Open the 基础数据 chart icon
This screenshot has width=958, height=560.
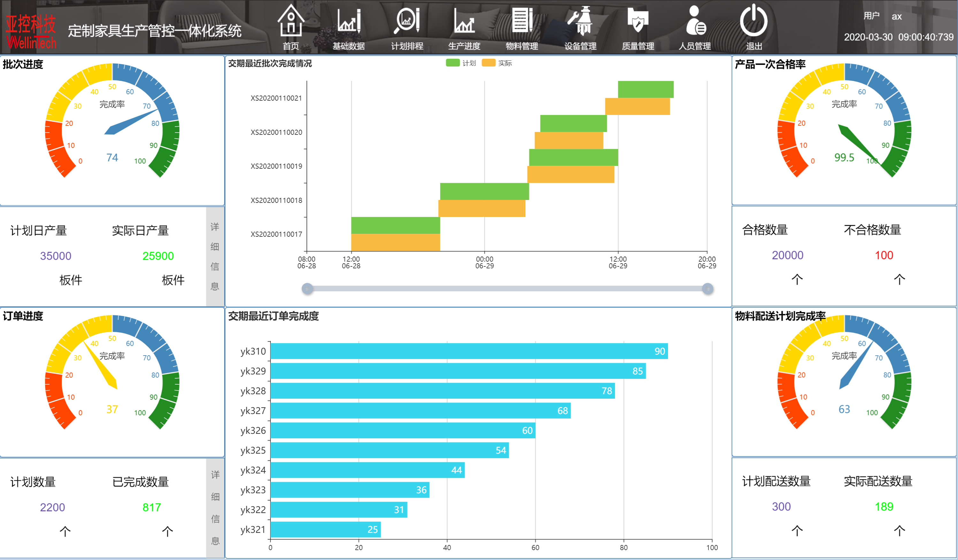349,21
